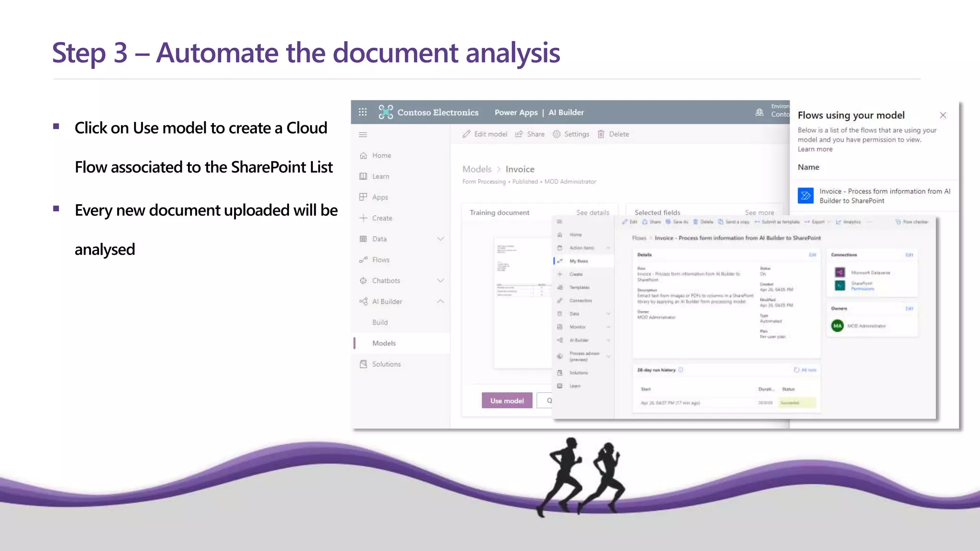Open model Settings gear icon
Viewport: 980px width, 551px height.
[557, 134]
